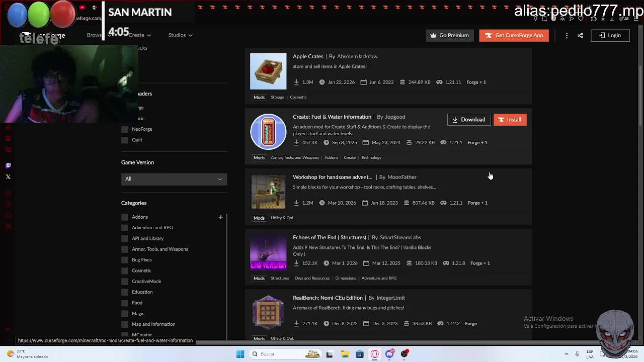Click the orange Install button
Screen dimensions: 644x362
point(510,120)
